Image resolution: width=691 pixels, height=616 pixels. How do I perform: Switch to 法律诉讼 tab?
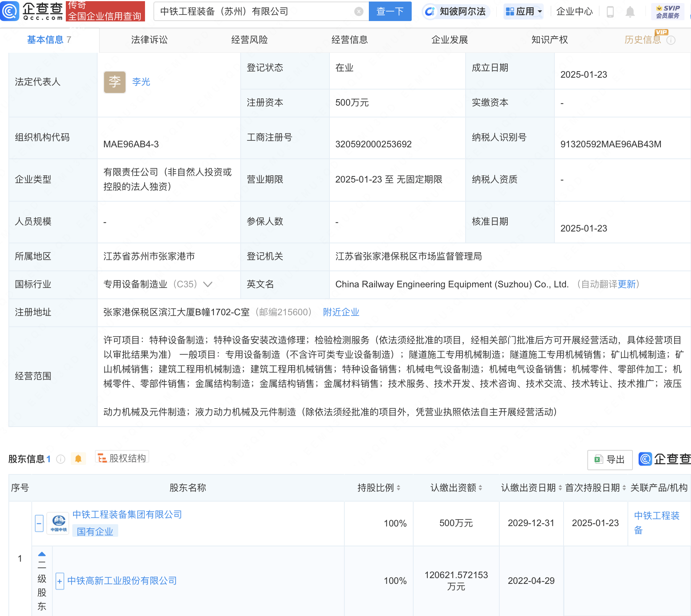[x=149, y=40]
